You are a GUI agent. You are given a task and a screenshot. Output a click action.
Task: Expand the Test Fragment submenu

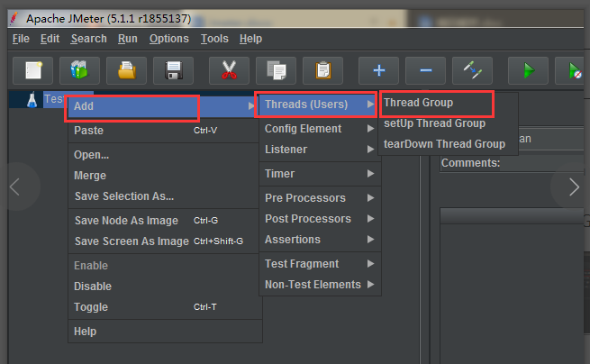[x=320, y=264]
